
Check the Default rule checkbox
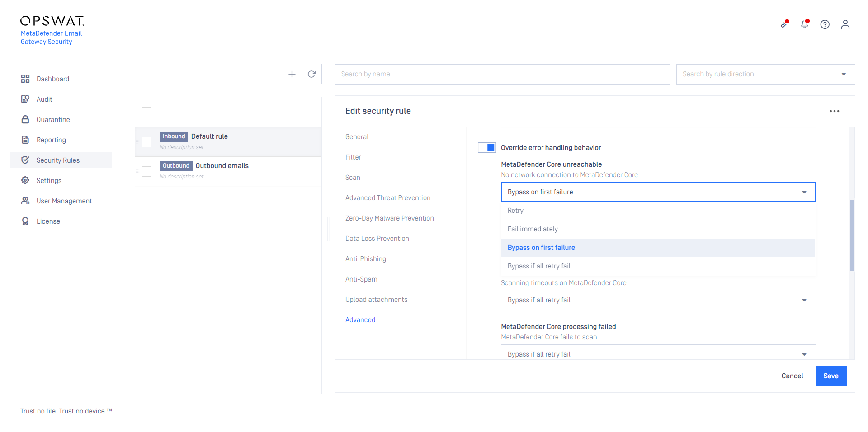[x=146, y=142]
